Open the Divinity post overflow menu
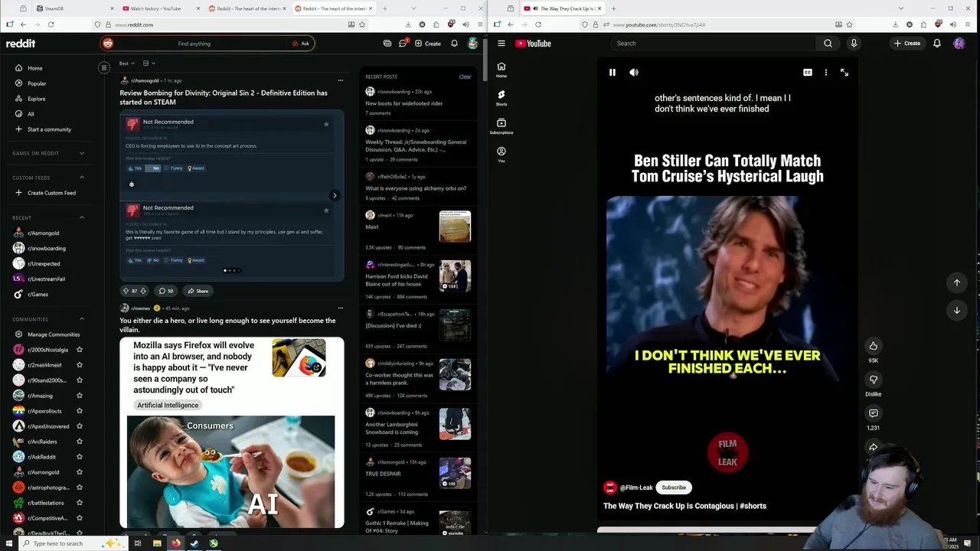 pyautogui.click(x=341, y=80)
